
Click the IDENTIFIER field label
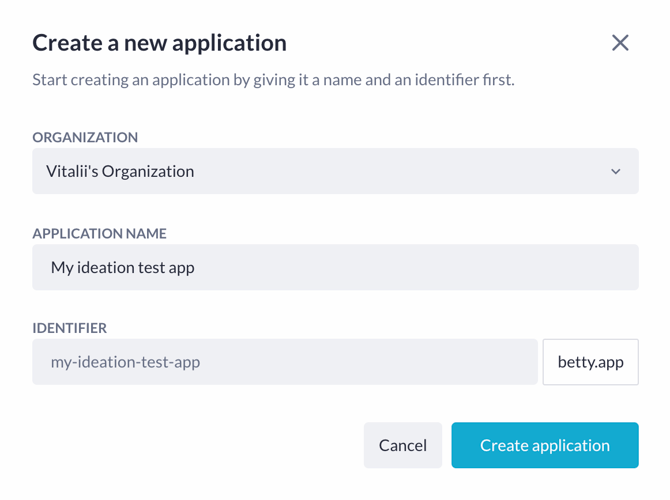(x=70, y=328)
